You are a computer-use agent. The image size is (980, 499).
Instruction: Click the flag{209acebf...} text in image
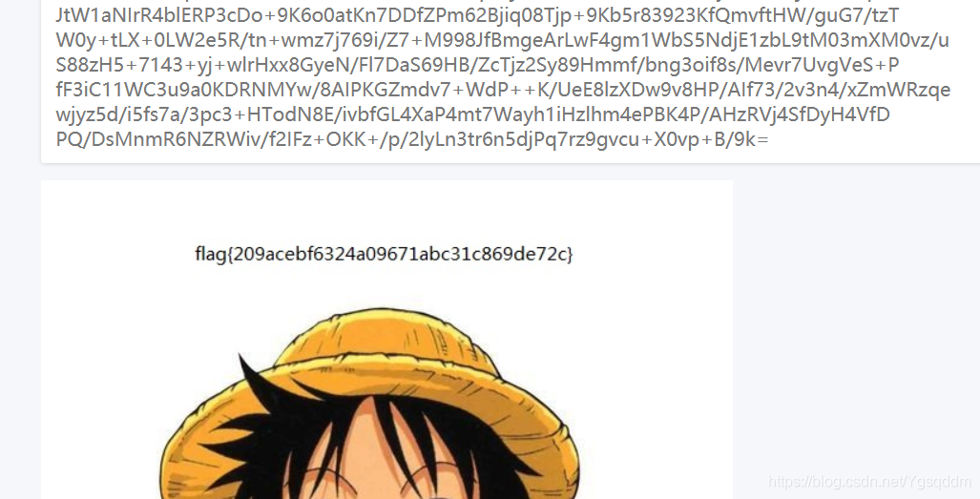pos(384,254)
